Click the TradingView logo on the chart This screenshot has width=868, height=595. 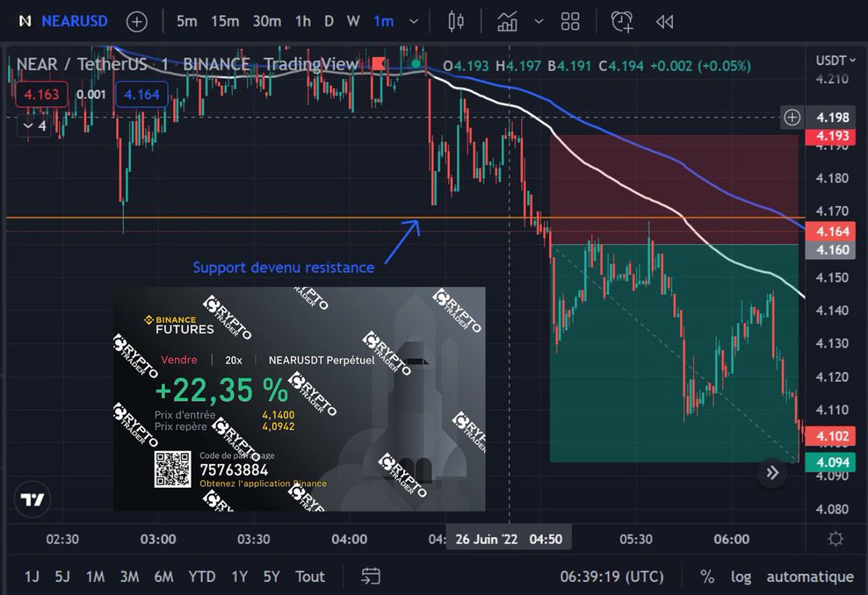(x=33, y=500)
